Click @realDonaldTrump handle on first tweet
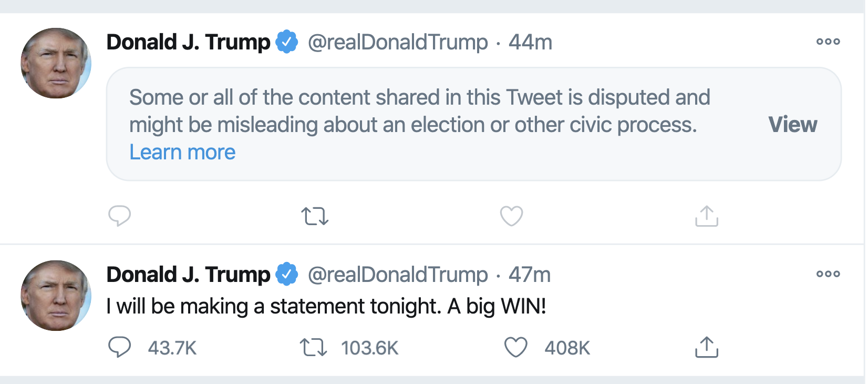The width and height of the screenshot is (868, 384). pos(398,42)
